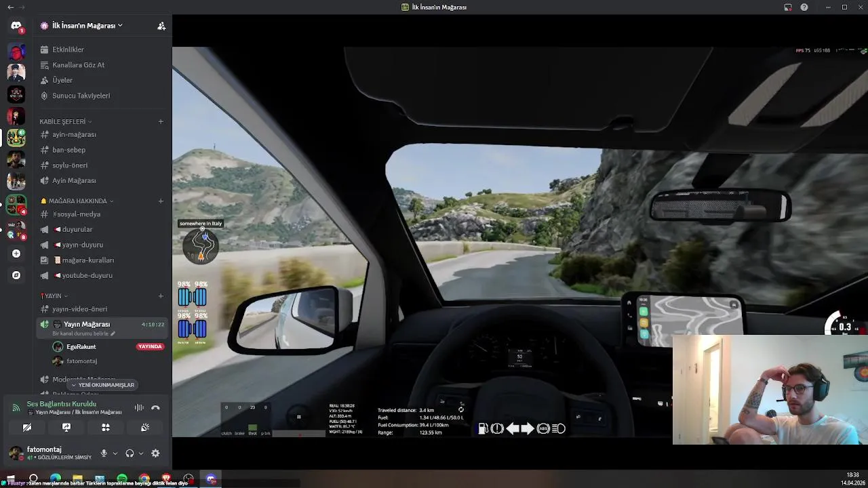The height and width of the screenshot is (488, 868).
Task: Click headlights icon in game HUD
Action: coord(559,428)
